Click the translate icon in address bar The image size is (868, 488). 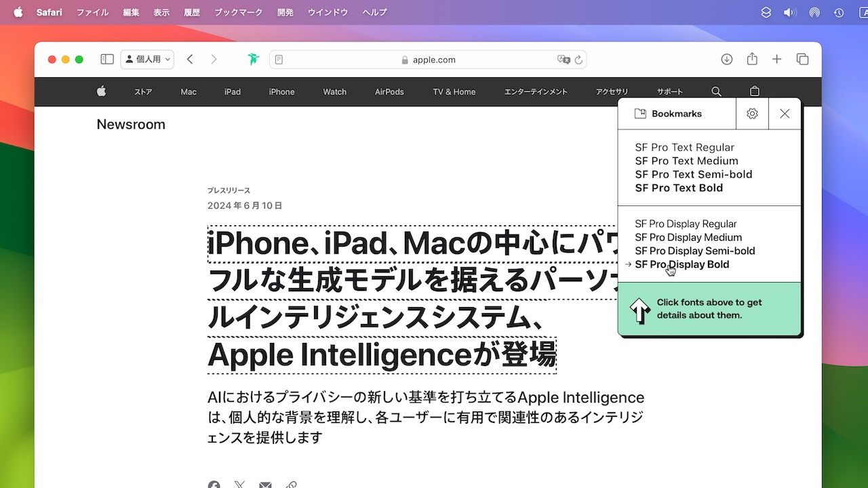(x=564, y=60)
